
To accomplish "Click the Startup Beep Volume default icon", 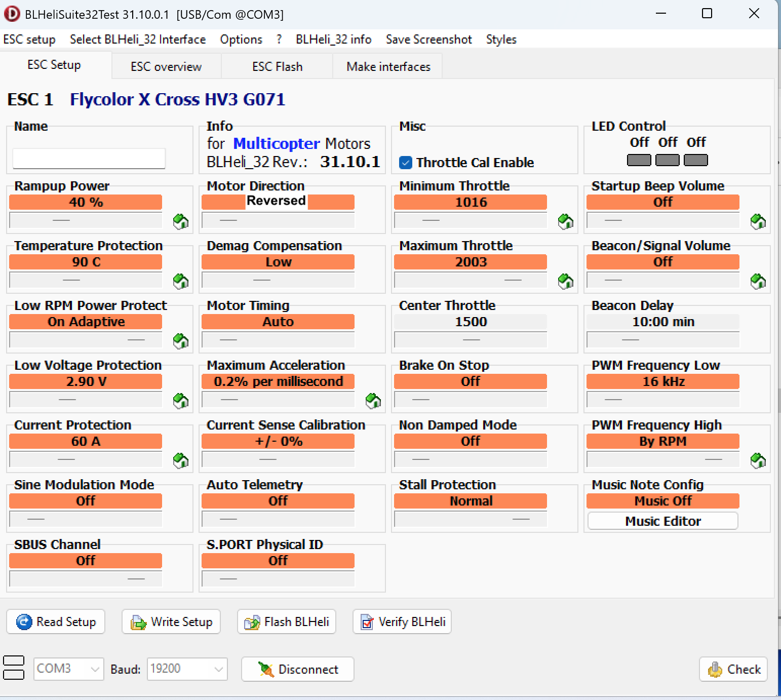I will (x=758, y=221).
